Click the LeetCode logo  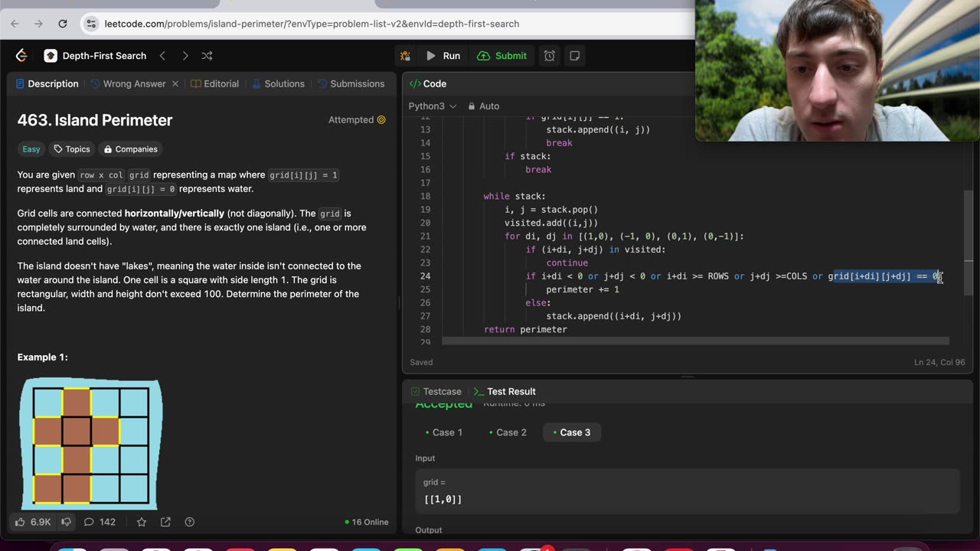click(21, 56)
